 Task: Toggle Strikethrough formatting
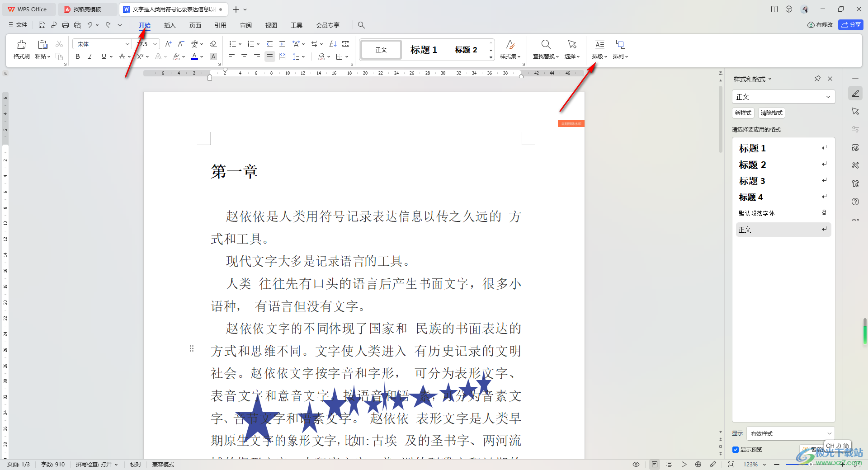point(122,56)
